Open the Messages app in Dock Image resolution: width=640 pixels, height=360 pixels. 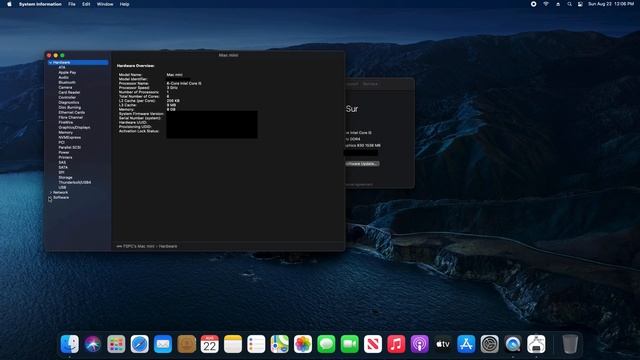[326, 344]
